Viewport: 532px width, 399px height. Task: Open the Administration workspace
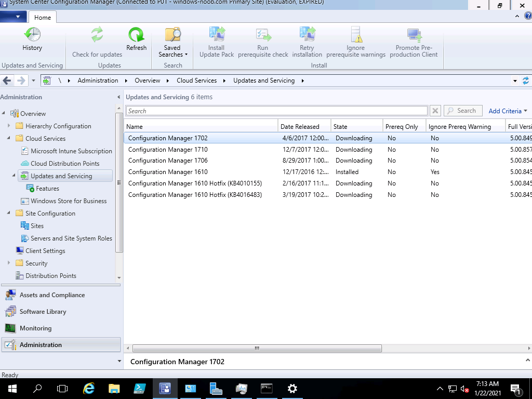(61, 345)
